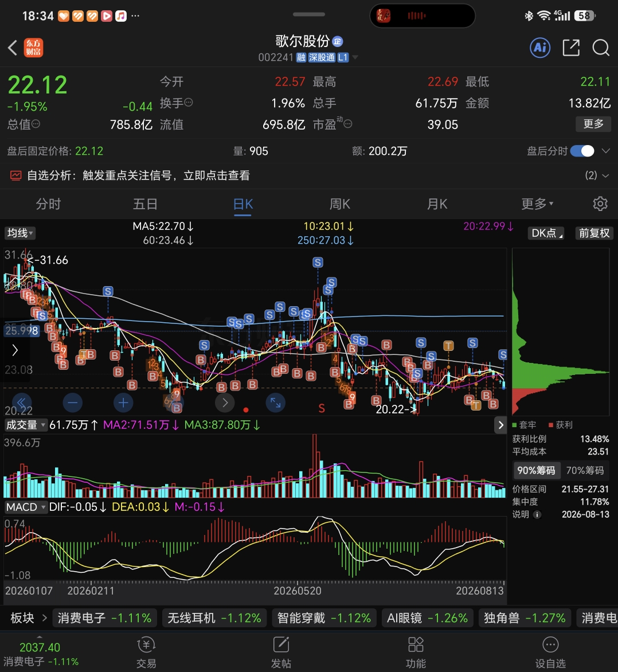Tap the 设自选 watchlist icon

pos(550,653)
